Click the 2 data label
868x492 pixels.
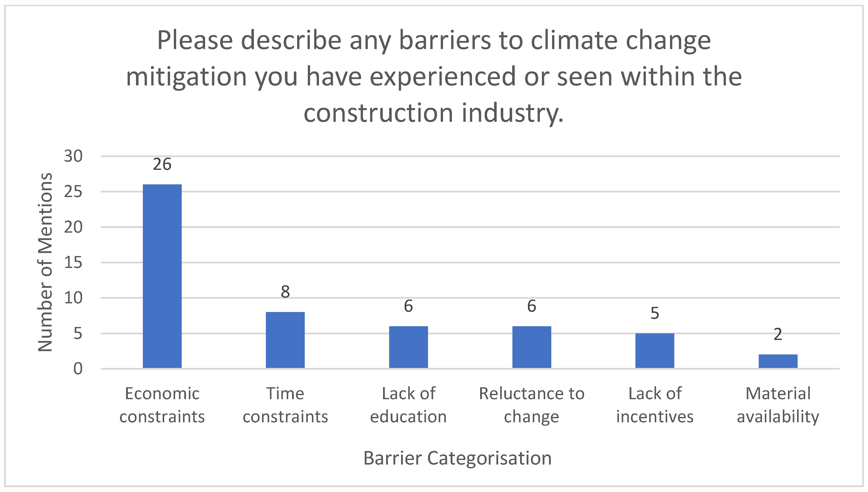point(778,335)
